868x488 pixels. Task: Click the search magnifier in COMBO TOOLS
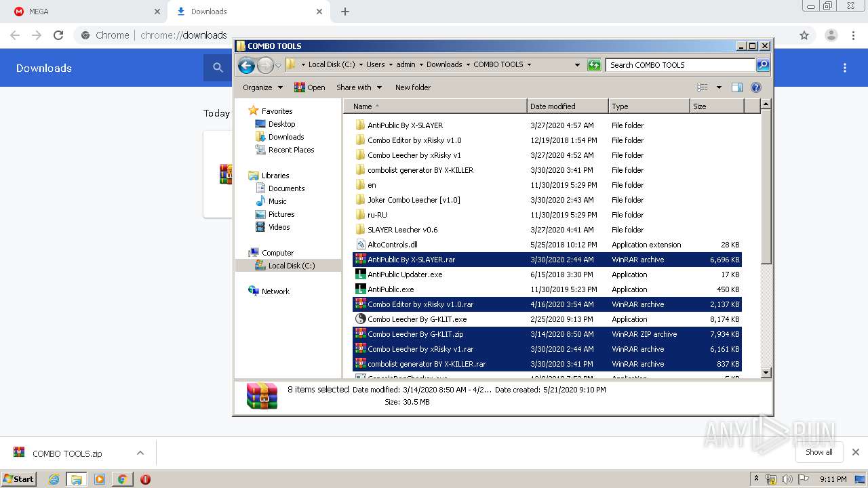coord(763,65)
